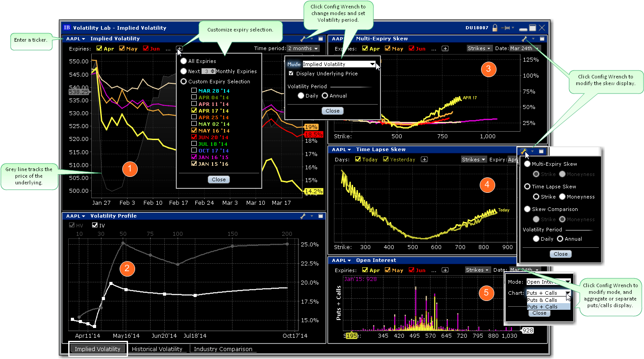Close the expiry selection popup
This screenshot has width=644, height=359.
tap(218, 179)
